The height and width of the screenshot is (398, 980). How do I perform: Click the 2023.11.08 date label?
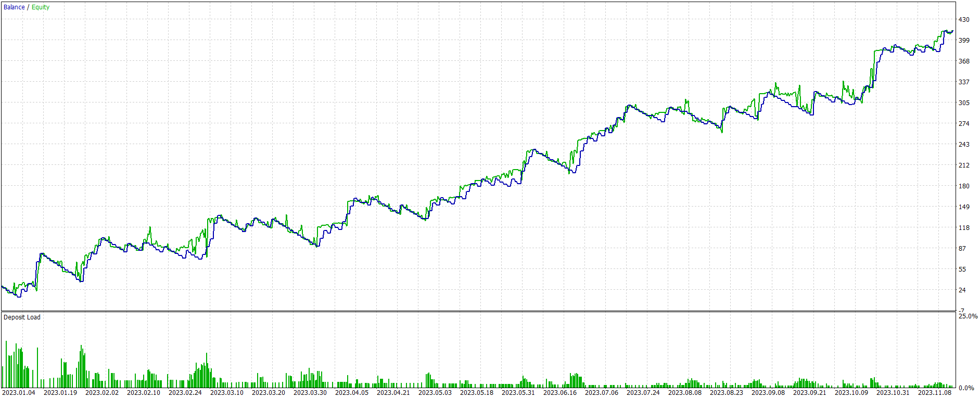[x=935, y=393]
